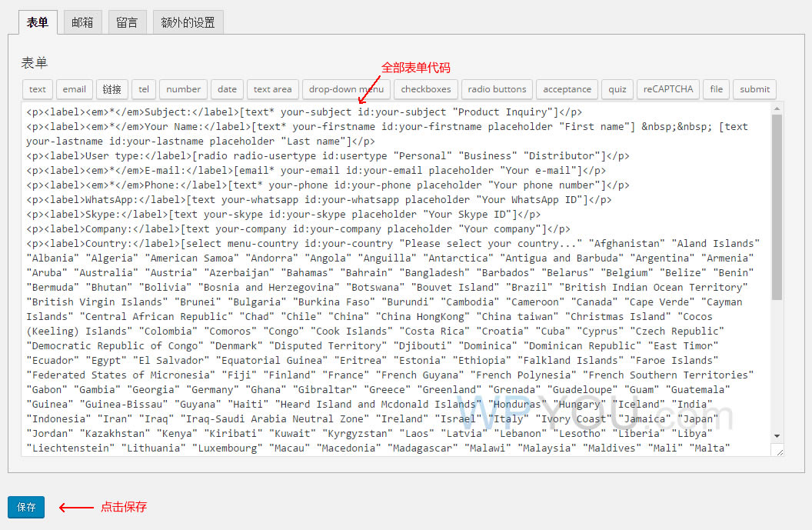Insert a text field tag
Image resolution: width=812 pixels, height=530 pixels.
[37, 89]
